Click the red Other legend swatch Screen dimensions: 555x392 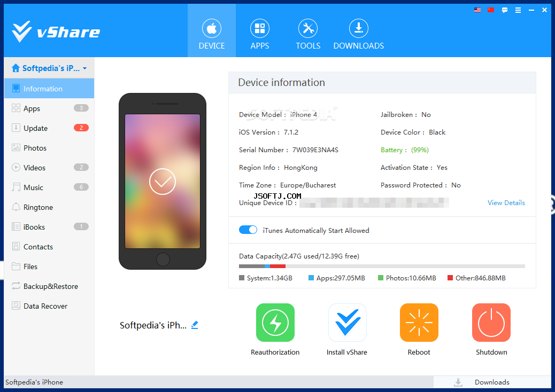click(450, 278)
